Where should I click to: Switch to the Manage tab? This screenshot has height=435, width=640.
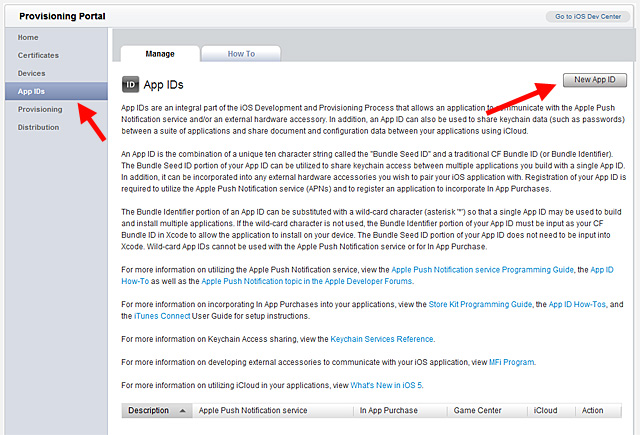[x=160, y=53]
